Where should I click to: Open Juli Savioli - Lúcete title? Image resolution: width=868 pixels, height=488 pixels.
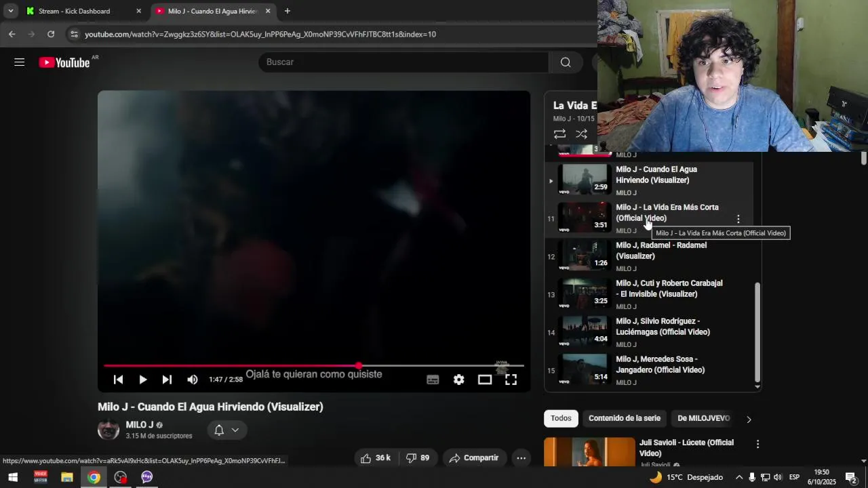686,448
